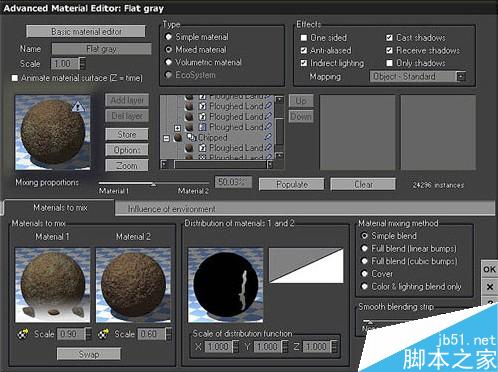The image size is (498, 372).
Task: Click the distribution function sphere preview
Action: [226, 285]
